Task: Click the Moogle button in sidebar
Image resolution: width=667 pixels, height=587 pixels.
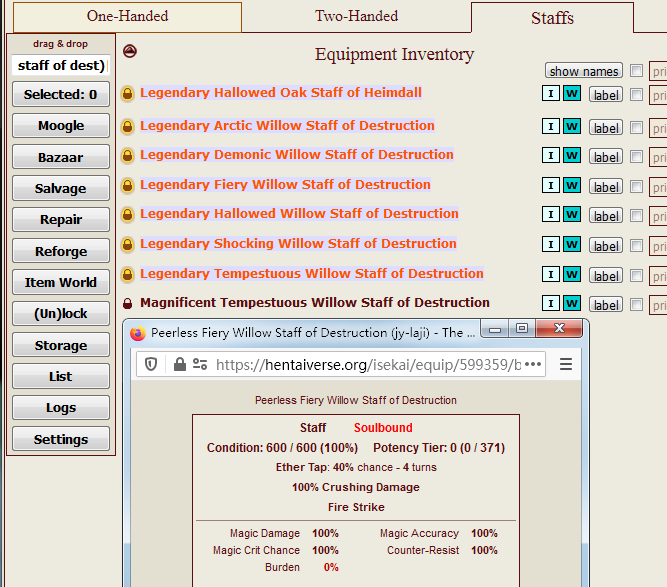Action: coord(61,125)
